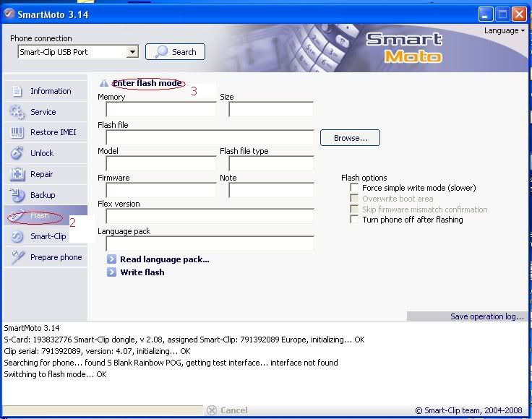Image resolution: width=532 pixels, height=419 pixels.
Task: Select the Repair section
Action: coord(45,174)
